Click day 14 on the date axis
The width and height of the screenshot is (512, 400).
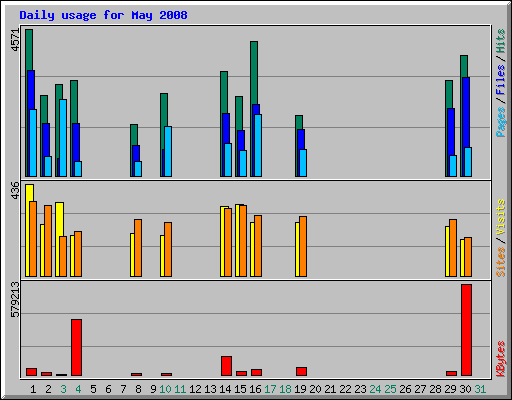point(225,389)
